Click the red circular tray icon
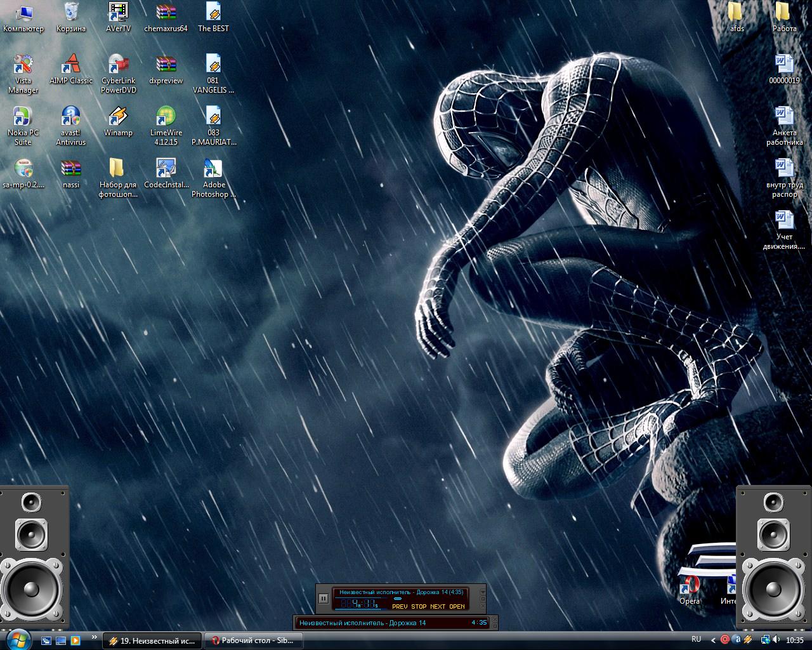This screenshot has width=812, height=650. tap(725, 640)
